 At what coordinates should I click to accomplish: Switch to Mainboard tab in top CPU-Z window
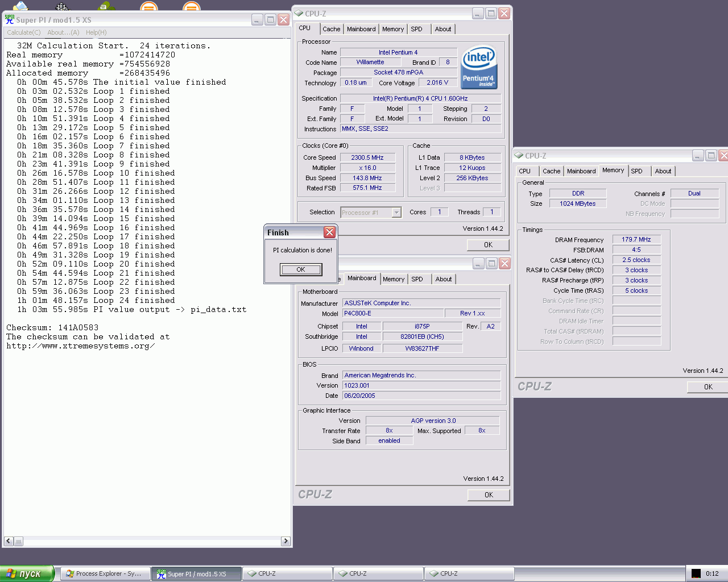point(361,29)
